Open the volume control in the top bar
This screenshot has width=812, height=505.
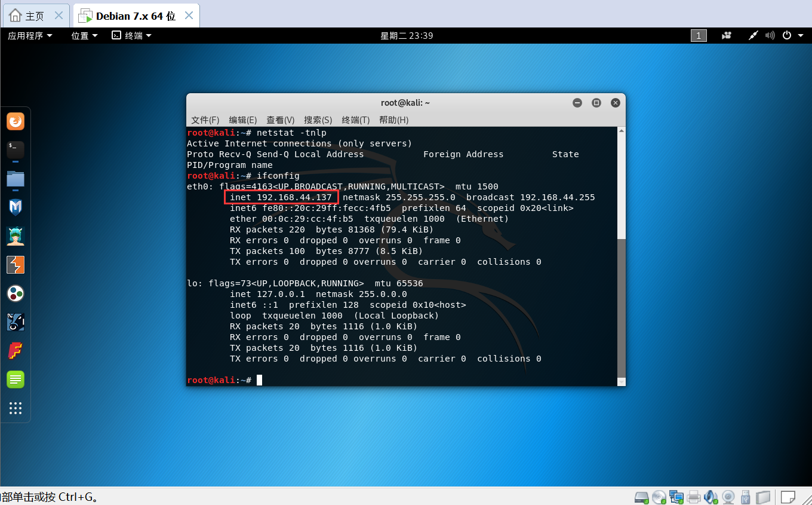[770, 35]
